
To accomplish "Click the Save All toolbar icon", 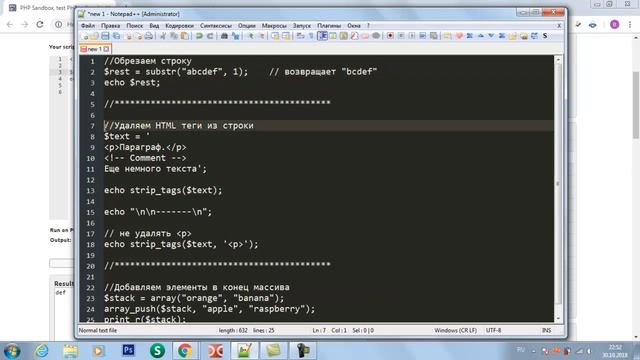I will pos(116,36).
